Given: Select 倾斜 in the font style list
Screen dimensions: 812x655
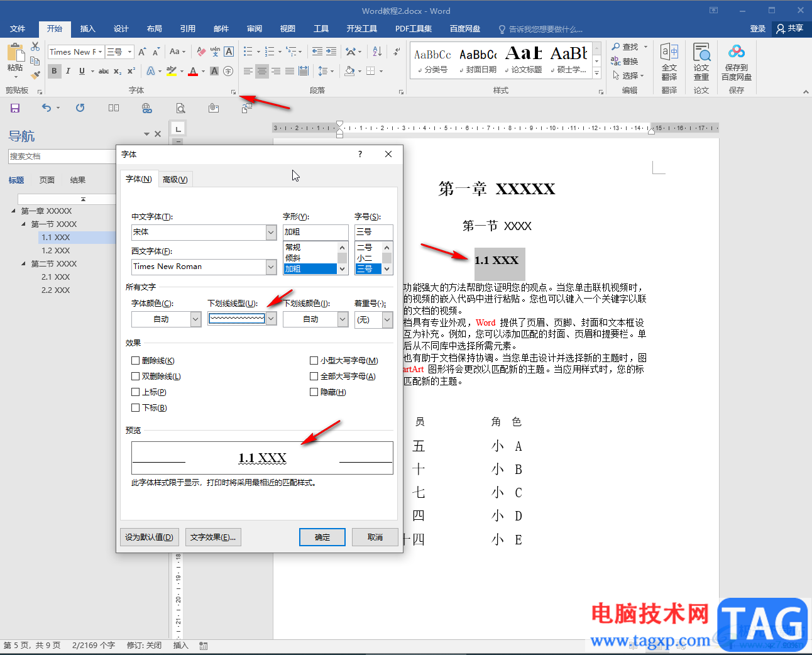Looking at the screenshot, I should (x=310, y=258).
